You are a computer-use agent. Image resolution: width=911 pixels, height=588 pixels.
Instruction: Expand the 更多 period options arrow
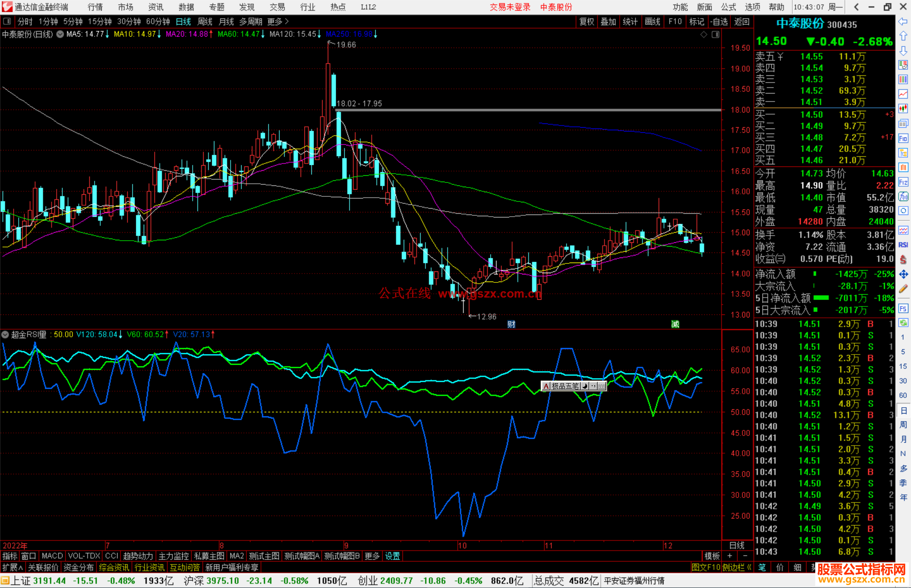point(287,21)
